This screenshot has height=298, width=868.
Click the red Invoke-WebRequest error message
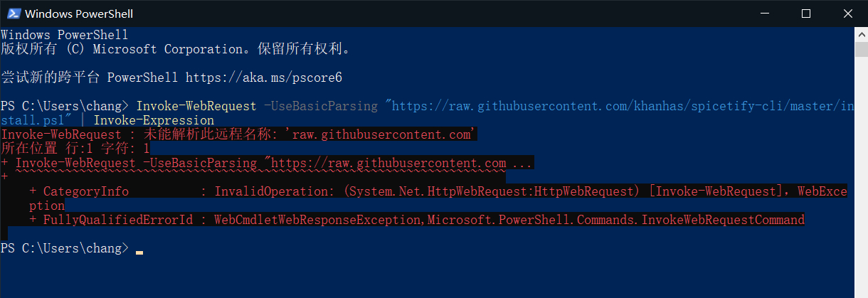[x=239, y=134]
